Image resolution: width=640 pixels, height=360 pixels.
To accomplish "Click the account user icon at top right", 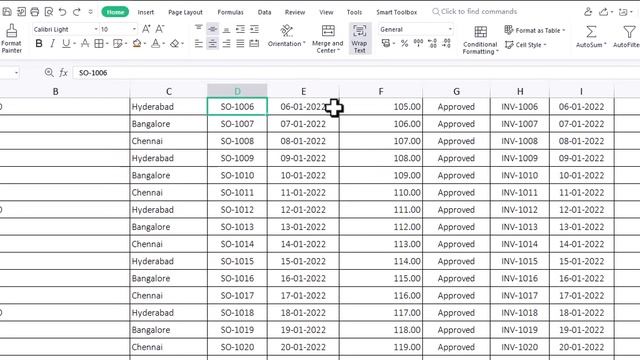I will [588, 12].
